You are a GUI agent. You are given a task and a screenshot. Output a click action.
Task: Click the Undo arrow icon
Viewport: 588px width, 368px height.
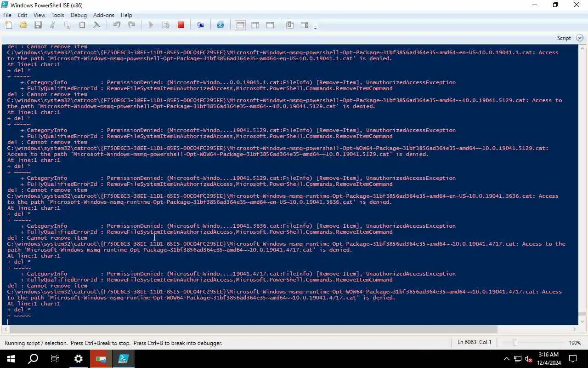[x=117, y=25]
